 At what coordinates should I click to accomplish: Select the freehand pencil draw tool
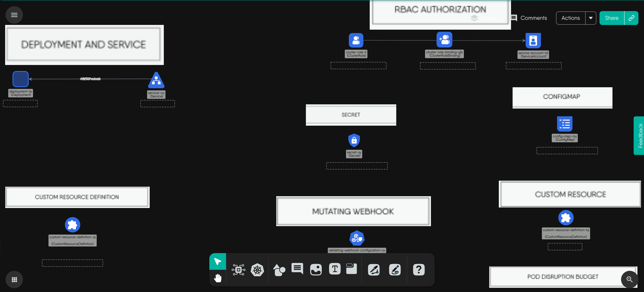point(395,270)
